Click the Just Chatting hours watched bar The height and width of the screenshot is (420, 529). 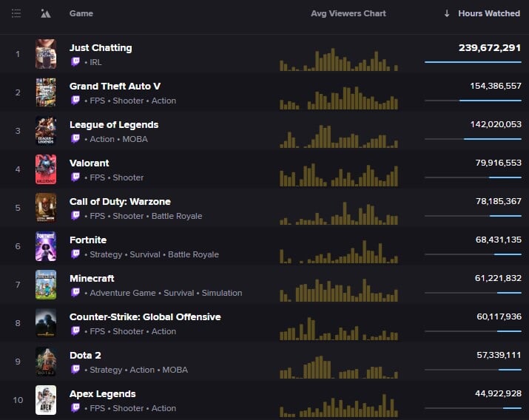[473, 62]
